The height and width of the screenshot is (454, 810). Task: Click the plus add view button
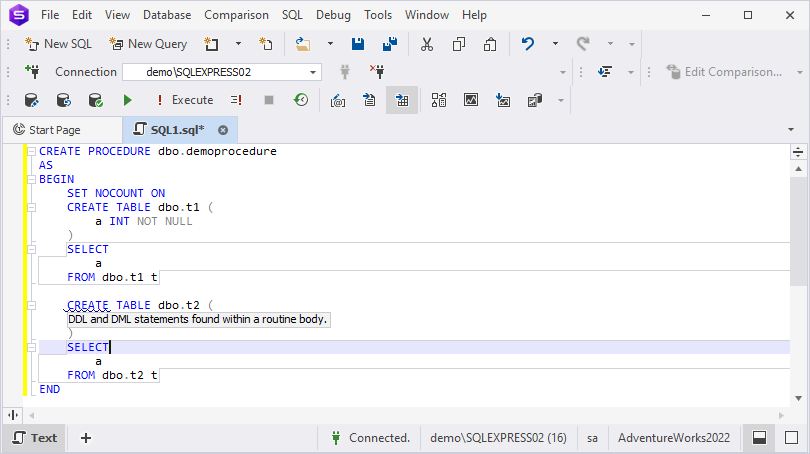[86, 438]
